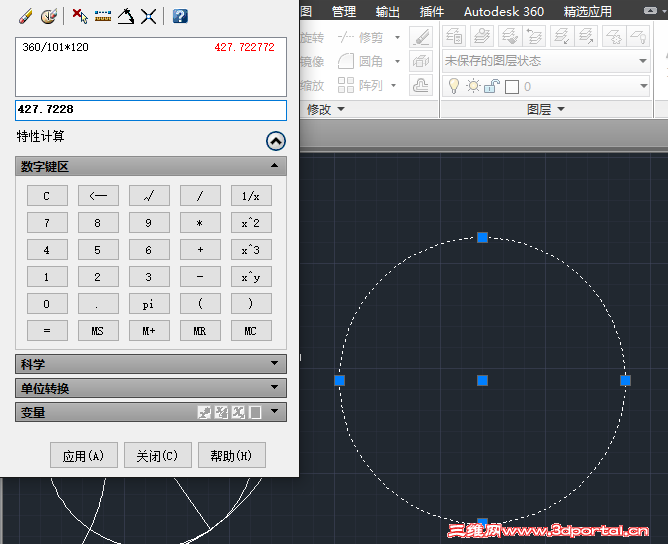Click the third small icon in 变量 header
This screenshot has width=668, height=544.
coord(239,412)
